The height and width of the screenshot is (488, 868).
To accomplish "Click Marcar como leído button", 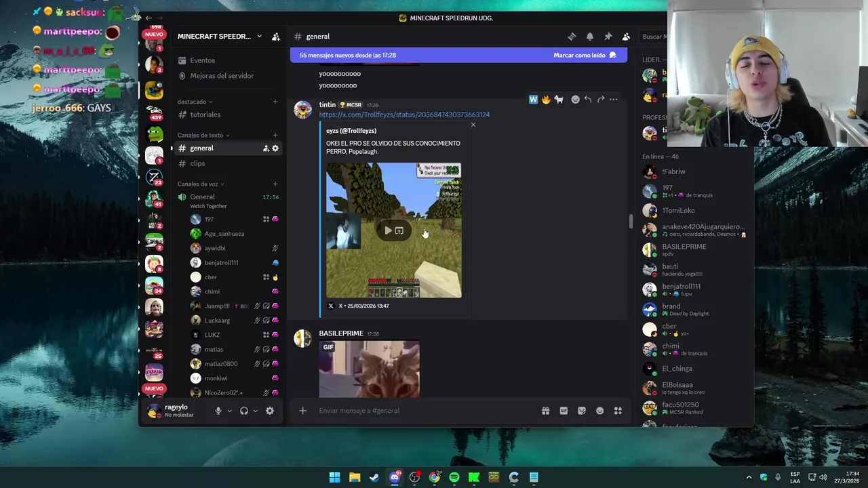I will coord(585,55).
